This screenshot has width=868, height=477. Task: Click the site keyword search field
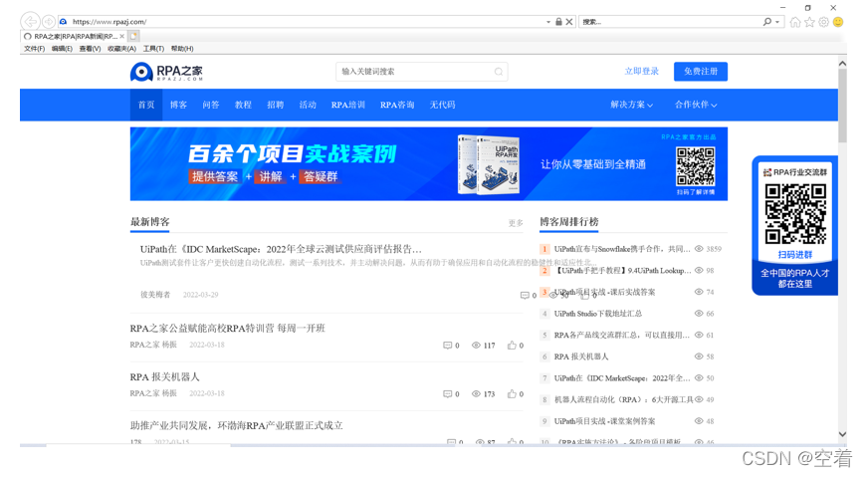pyautogui.click(x=422, y=72)
